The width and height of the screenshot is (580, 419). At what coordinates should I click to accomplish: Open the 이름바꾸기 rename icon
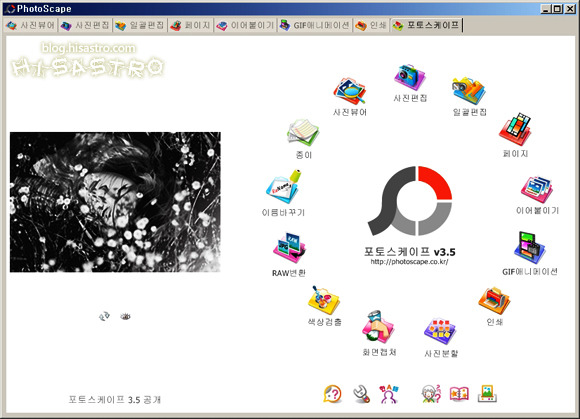tap(284, 187)
